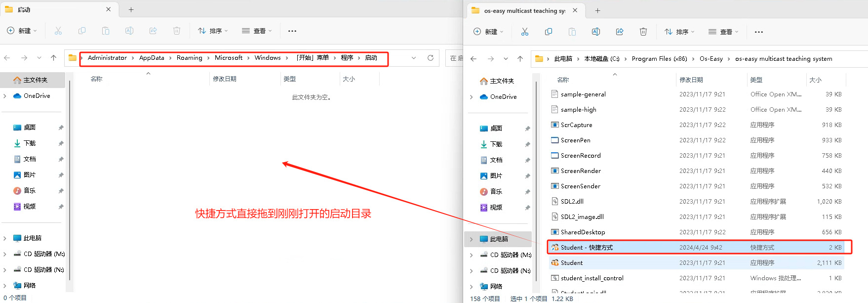Open the 排序 sort dropdown in left window

tap(213, 31)
